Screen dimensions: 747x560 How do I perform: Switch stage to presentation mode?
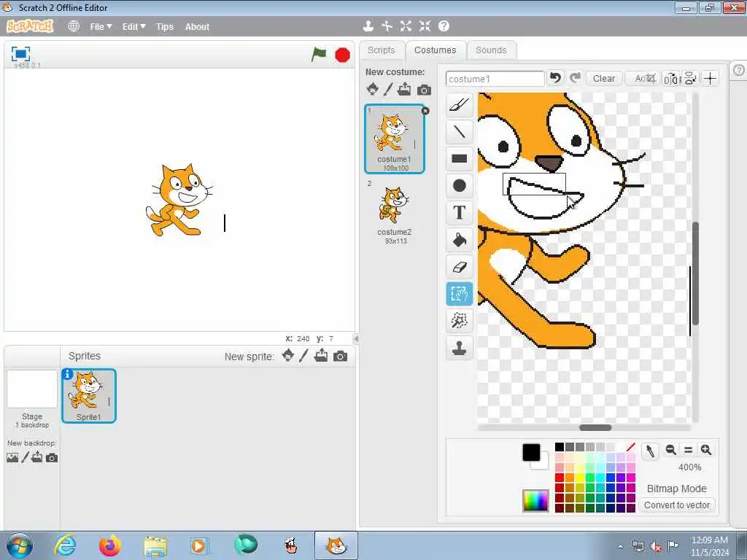[20, 54]
